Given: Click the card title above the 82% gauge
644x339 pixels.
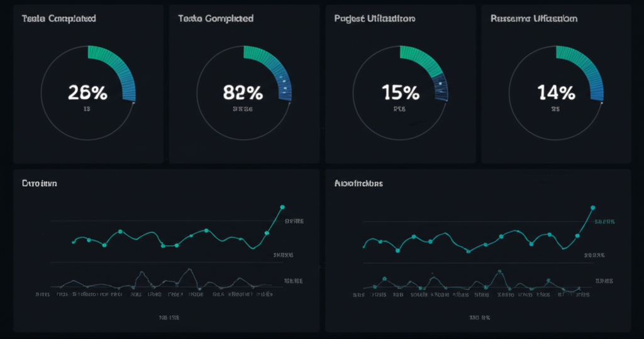Looking at the screenshot, I should 216,19.
